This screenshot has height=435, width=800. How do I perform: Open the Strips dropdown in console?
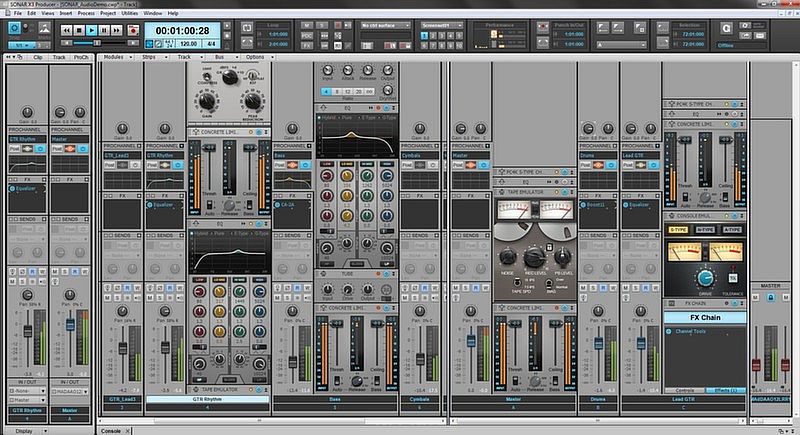pos(151,57)
